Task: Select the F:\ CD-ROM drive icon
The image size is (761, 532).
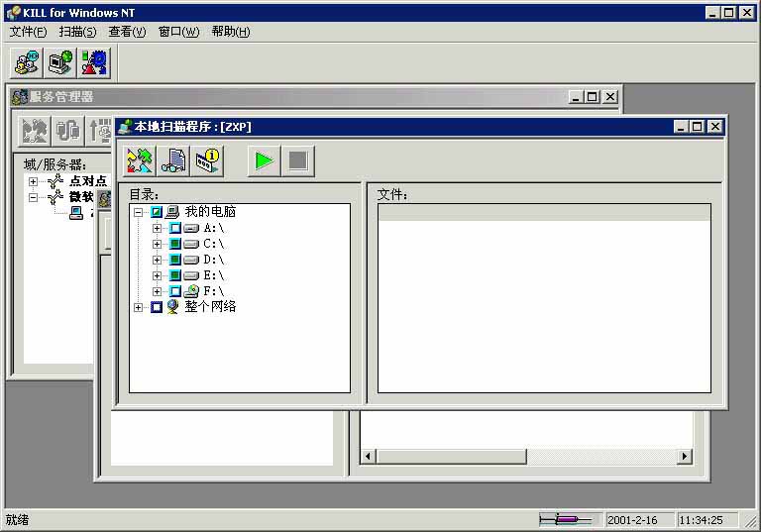Action: pos(191,291)
